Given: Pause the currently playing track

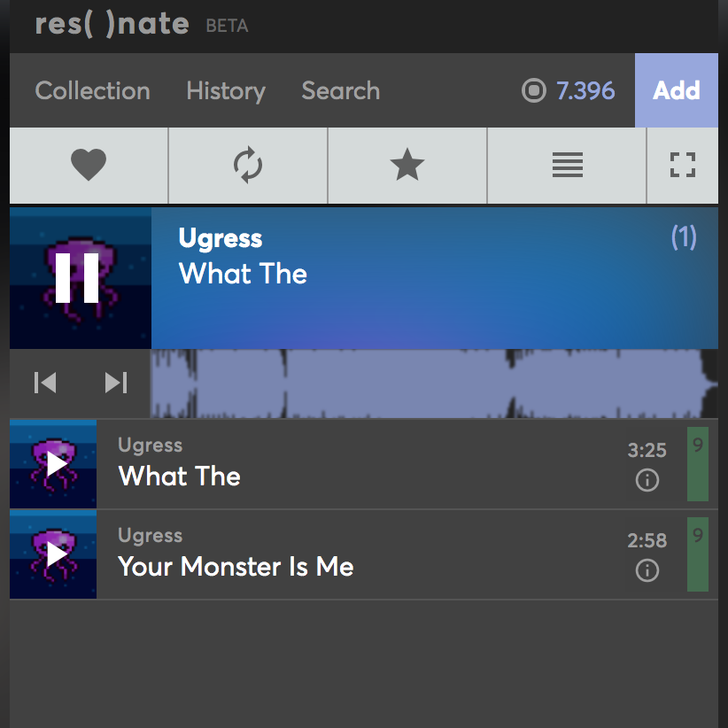Looking at the screenshot, I should click(x=78, y=278).
